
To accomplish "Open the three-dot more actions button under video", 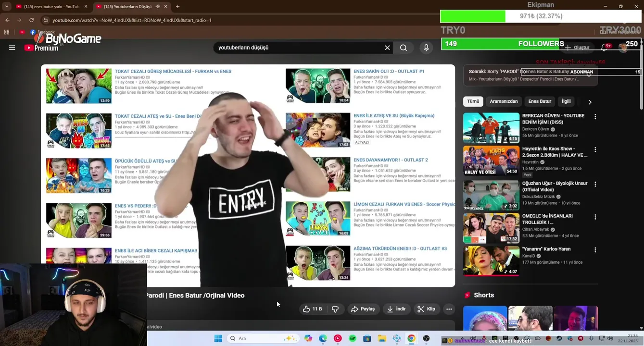I will click(449, 309).
